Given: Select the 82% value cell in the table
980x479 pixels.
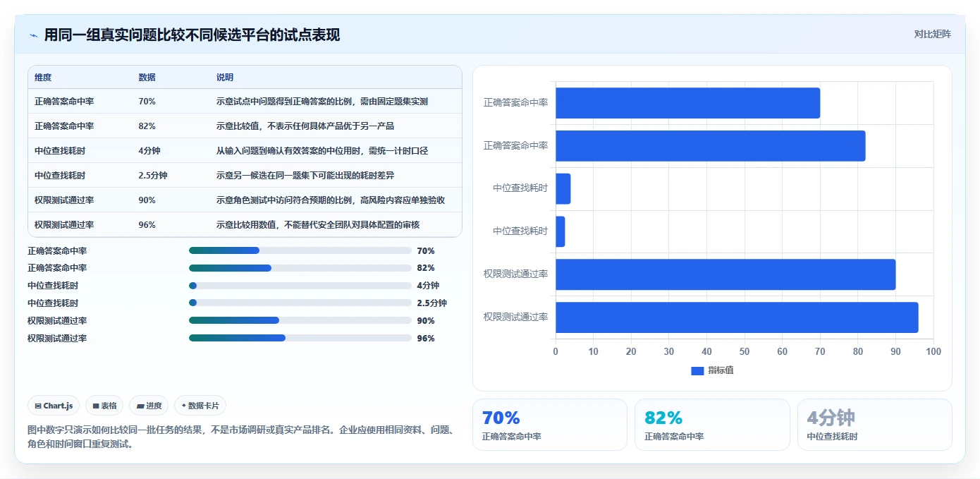Looking at the screenshot, I should pos(147,126).
